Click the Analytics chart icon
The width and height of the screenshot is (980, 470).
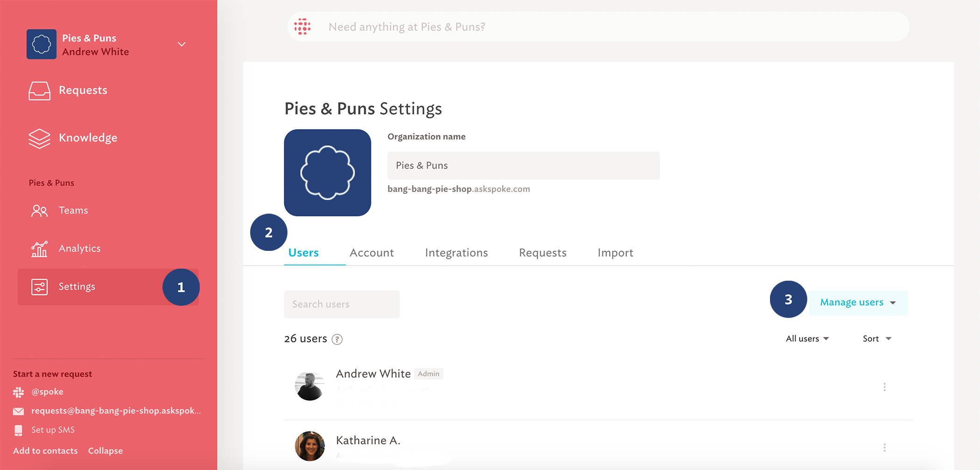pos(39,249)
